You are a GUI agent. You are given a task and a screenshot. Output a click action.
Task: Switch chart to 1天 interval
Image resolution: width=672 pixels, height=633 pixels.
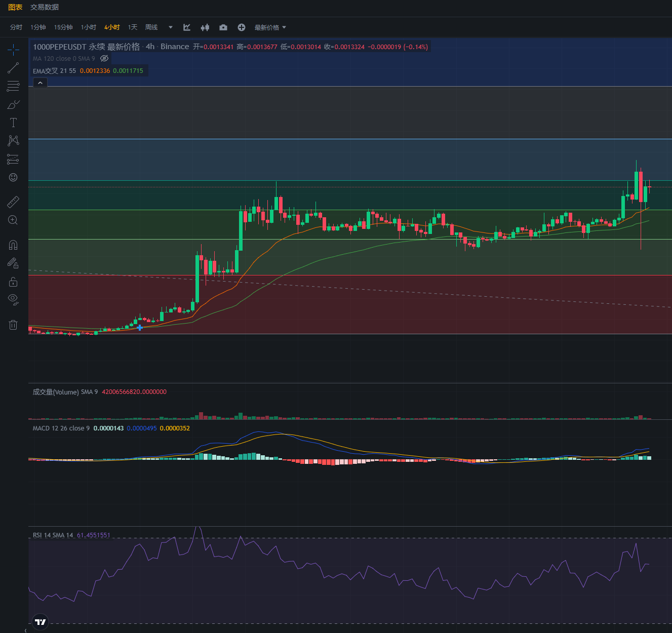click(133, 27)
